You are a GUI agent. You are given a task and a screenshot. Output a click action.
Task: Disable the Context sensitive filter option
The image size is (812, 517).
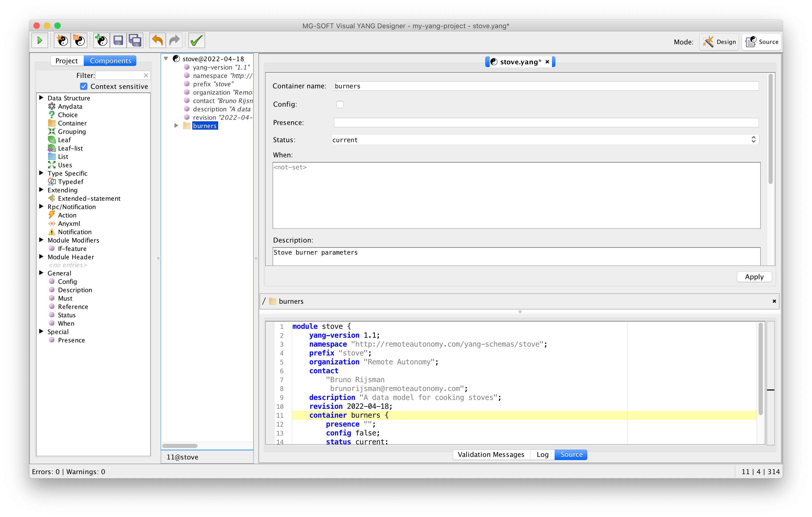click(x=83, y=86)
